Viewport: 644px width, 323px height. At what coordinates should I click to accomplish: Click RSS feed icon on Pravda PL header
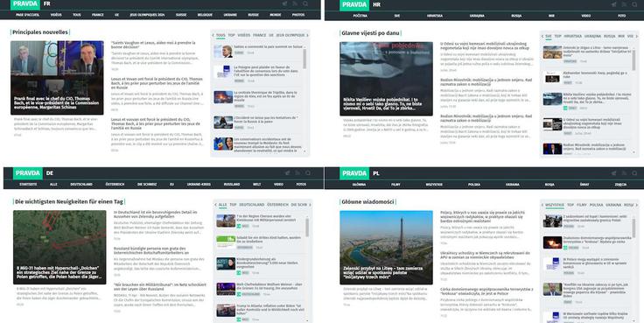point(624,173)
